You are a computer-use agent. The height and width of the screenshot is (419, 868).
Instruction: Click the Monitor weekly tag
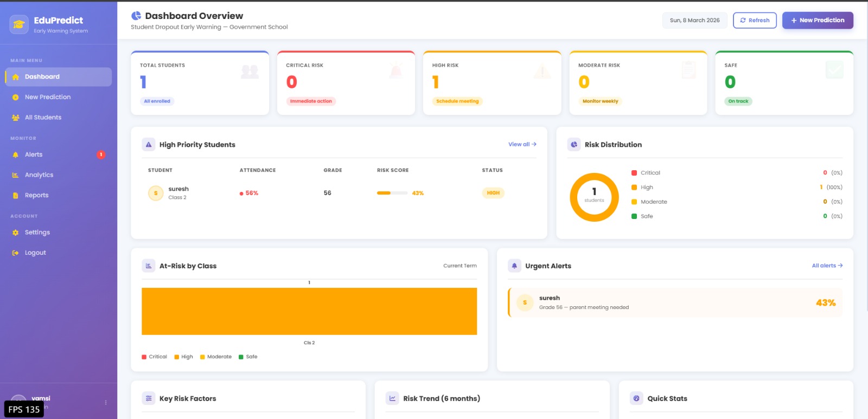(x=600, y=101)
